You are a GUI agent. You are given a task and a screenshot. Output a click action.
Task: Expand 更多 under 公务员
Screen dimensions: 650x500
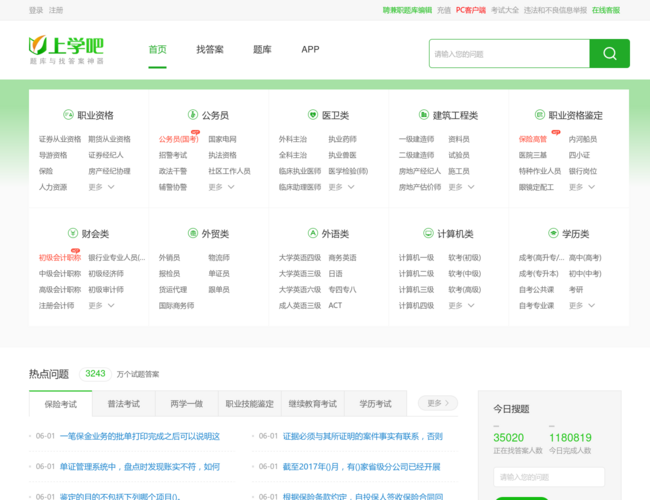tap(221, 187)
